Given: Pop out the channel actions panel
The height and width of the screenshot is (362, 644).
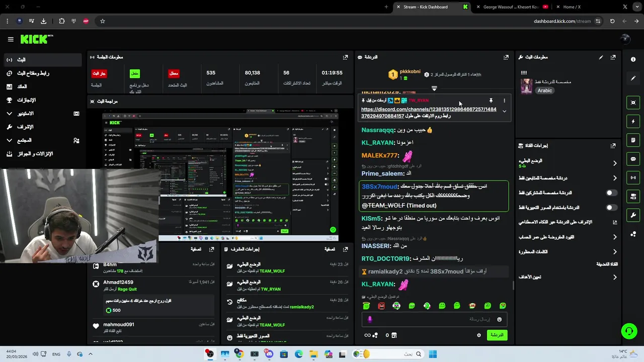Looking at the screenshot, I should (x=613, y=146).
